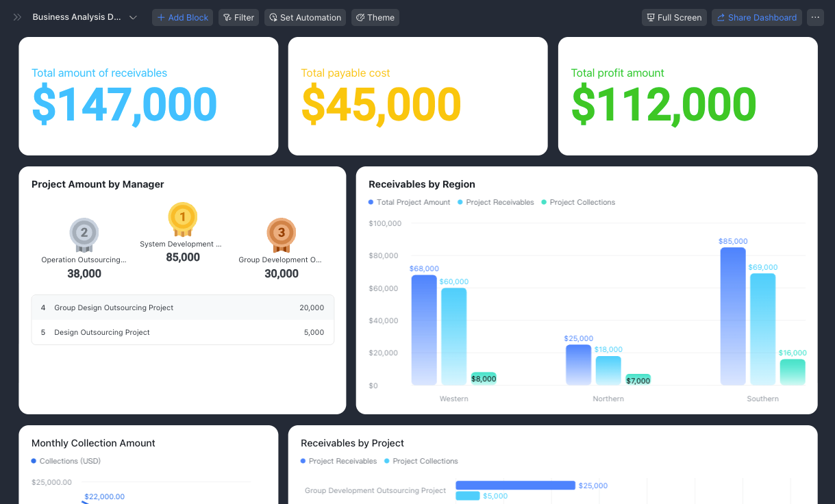Toggle Total Project Amount legend series
The image size is (835, 504).
[x=410, y=202]
